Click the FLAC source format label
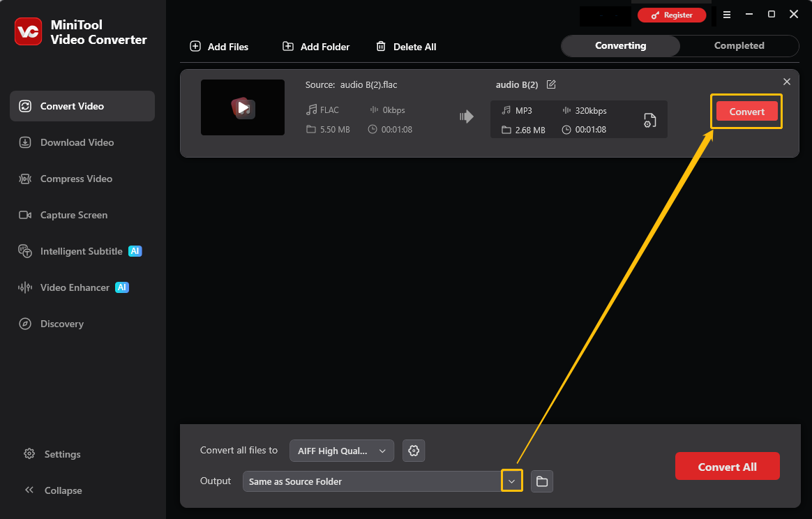Image resolution: width=812 pixels, height=519 pixels. (x=329, y=110)
